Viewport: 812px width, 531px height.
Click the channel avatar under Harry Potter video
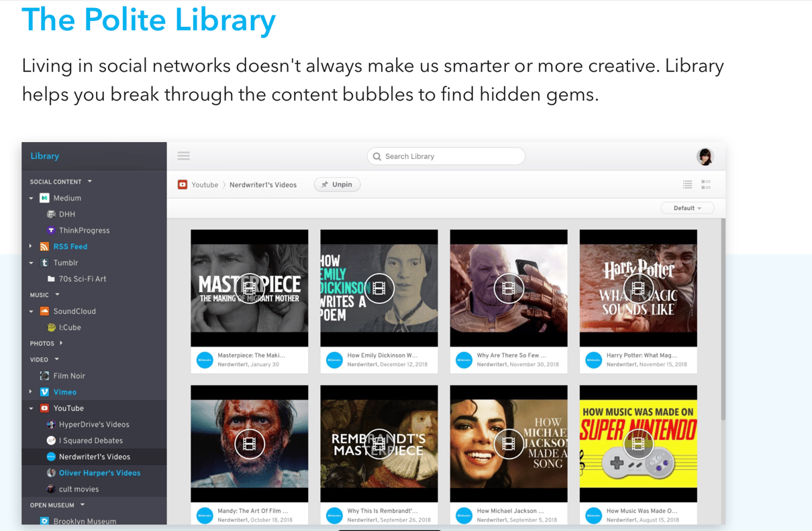tap(593, 360)
